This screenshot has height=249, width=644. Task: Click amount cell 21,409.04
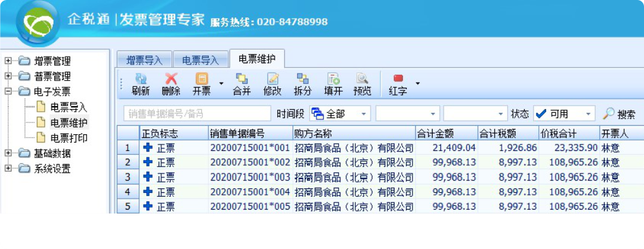(447, 148)
